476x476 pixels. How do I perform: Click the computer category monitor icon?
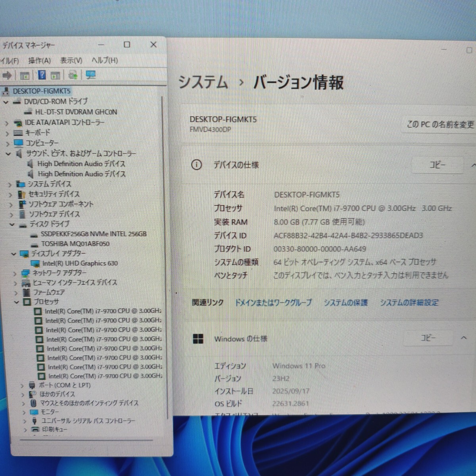(19, 143)
